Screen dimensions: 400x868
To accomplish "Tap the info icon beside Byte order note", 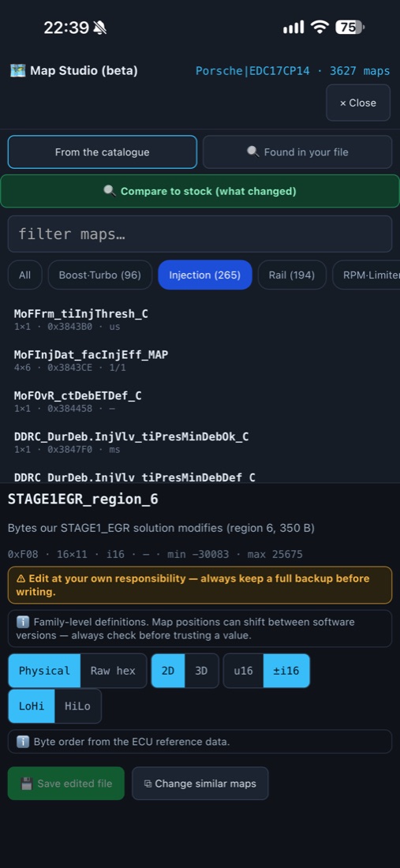I will [23, 741].
